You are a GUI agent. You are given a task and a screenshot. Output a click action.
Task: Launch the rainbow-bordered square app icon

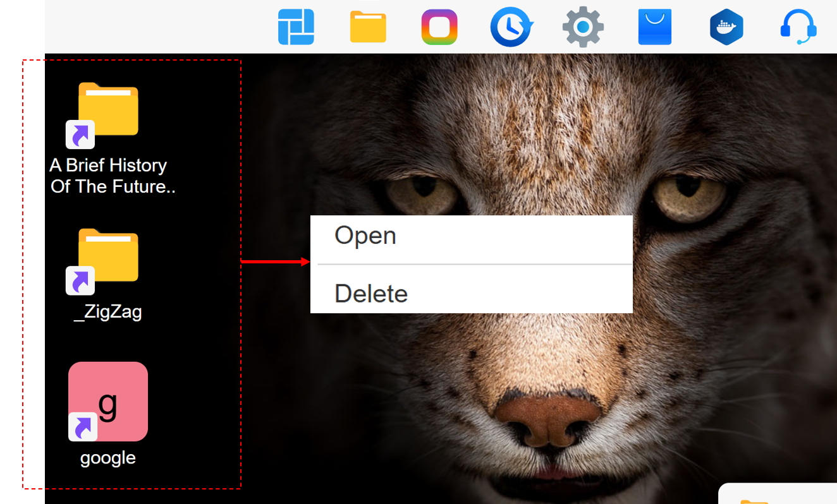[439, 27]
